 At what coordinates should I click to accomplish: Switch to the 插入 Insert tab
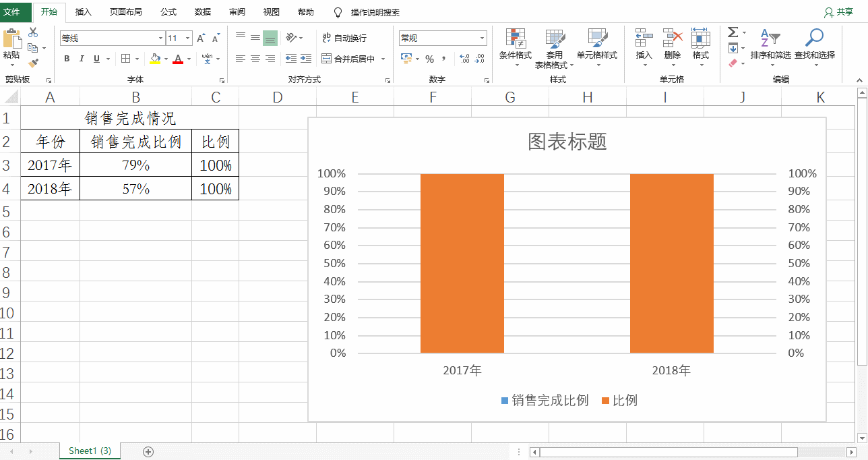click(84, 12)
